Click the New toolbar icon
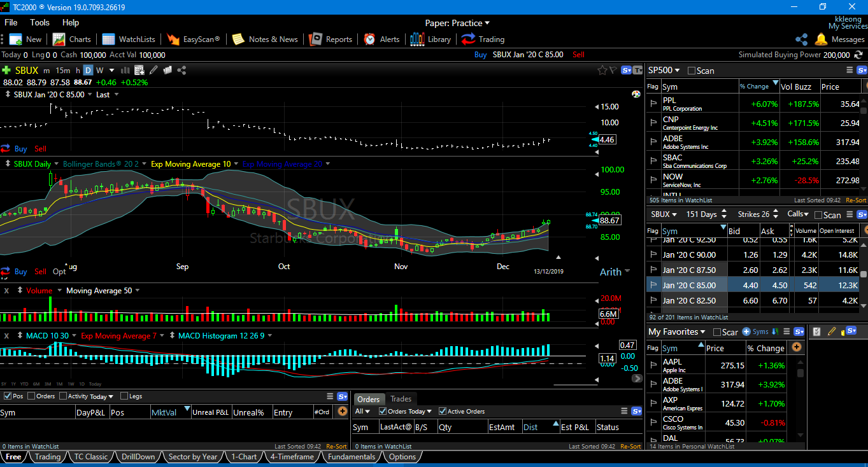The height and width of the screenshot is (467, 868). click(15, 39)
